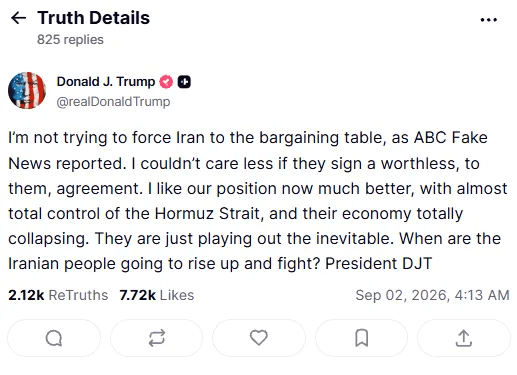
Task: View the 2.12k ReTruths list
Action: click(x=58, y=295)
